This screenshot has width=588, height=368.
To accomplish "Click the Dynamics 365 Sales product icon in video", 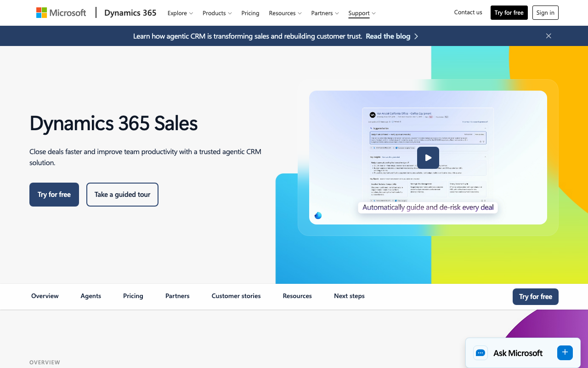I will (x=318, y=215).
